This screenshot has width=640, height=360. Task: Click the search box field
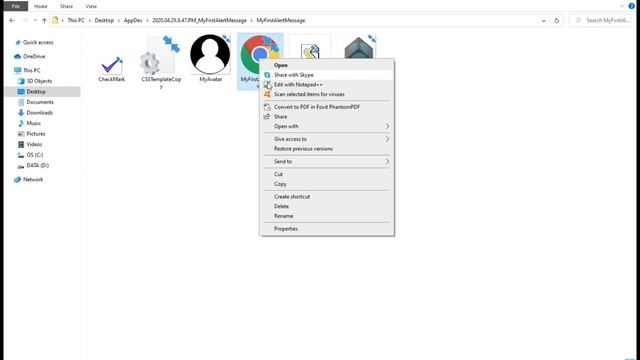coord(600,20)
